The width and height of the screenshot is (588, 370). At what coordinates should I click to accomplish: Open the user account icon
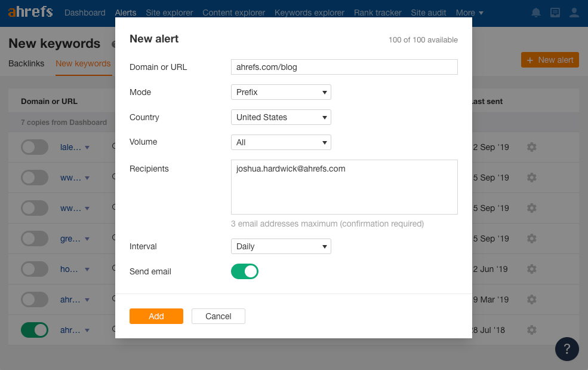pos(574,13)
